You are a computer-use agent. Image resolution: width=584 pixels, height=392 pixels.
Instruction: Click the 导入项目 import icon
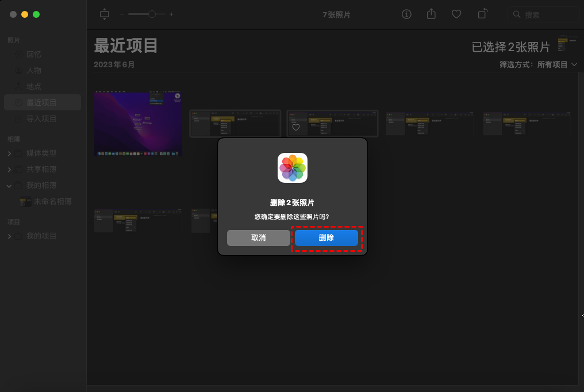click(x=18, y=119)
